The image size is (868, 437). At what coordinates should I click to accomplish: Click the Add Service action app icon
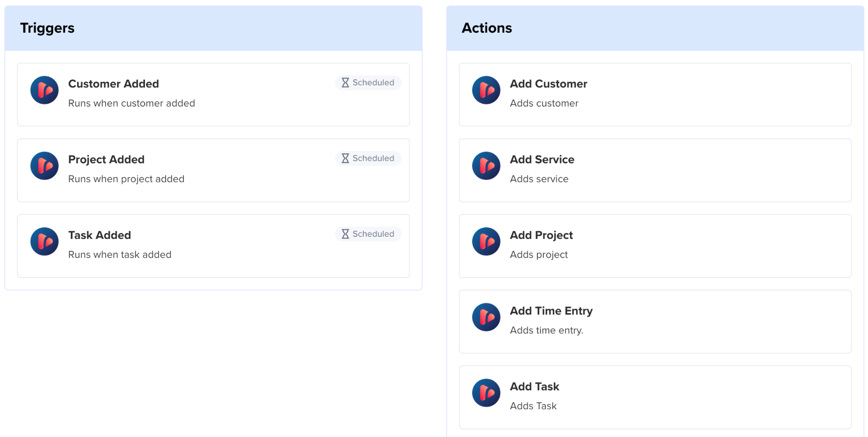486,166
